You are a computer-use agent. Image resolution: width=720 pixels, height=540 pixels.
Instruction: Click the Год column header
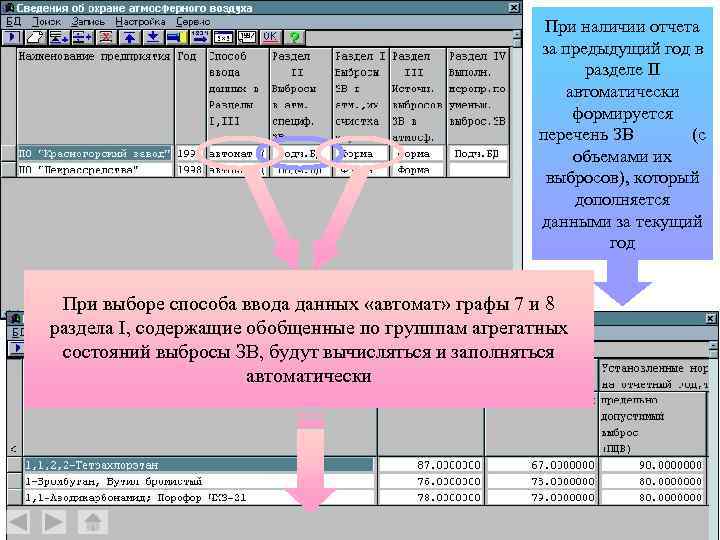click(x=190, y=96)
